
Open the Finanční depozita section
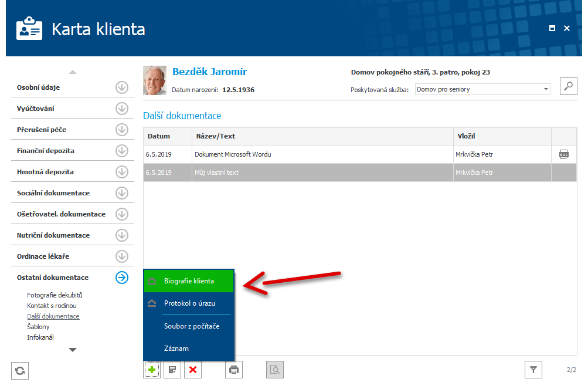tap(45, 151)
